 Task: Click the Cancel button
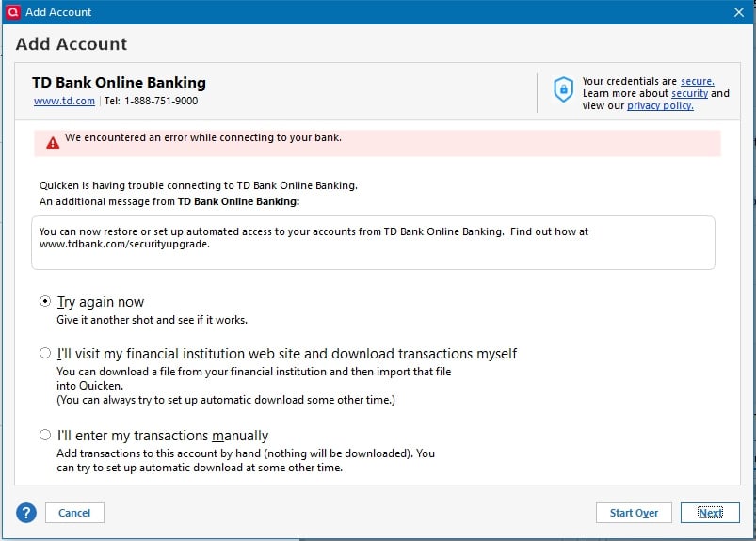74,513
